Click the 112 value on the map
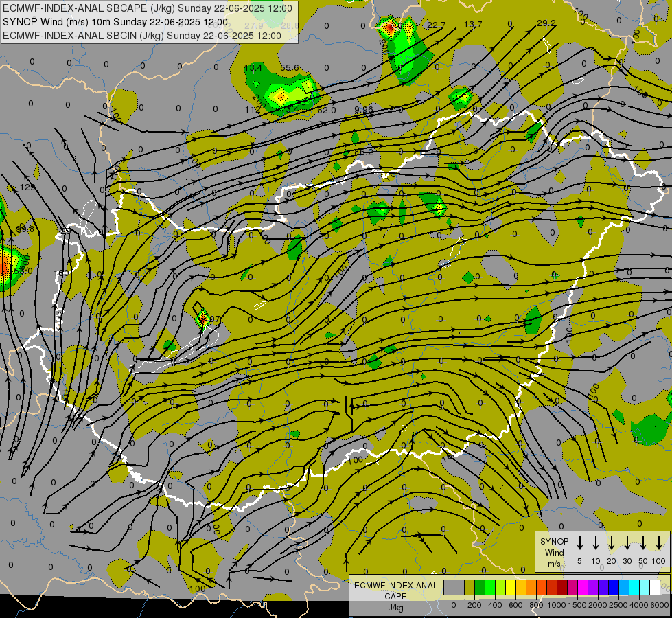Viewport: 672px width, 618px height. [253, 110]
